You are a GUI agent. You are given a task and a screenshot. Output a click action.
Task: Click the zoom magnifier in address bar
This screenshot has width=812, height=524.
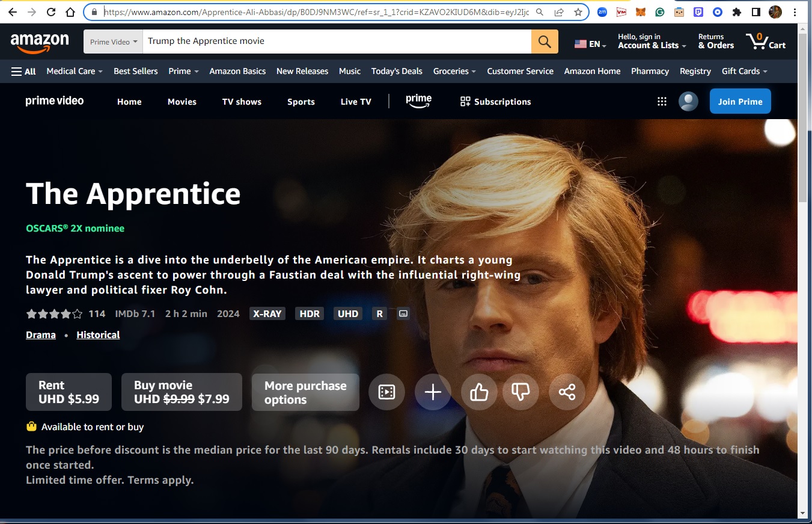540,12
